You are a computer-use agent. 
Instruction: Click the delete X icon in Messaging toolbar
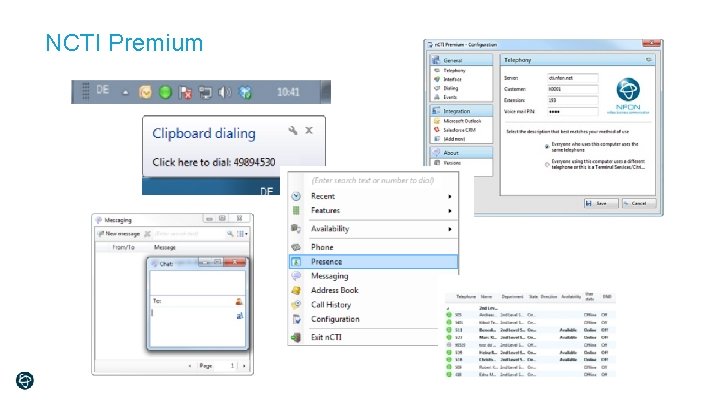click(147, 234)
